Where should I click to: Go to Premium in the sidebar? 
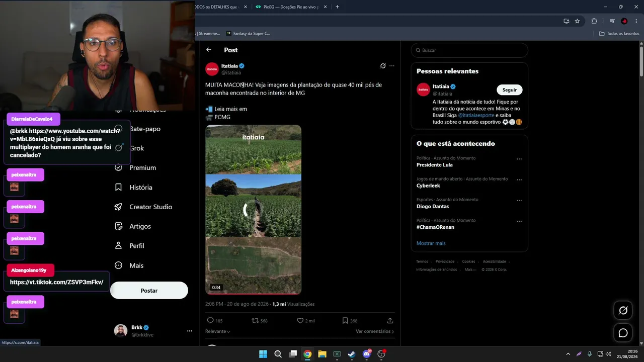coord(135,167)
